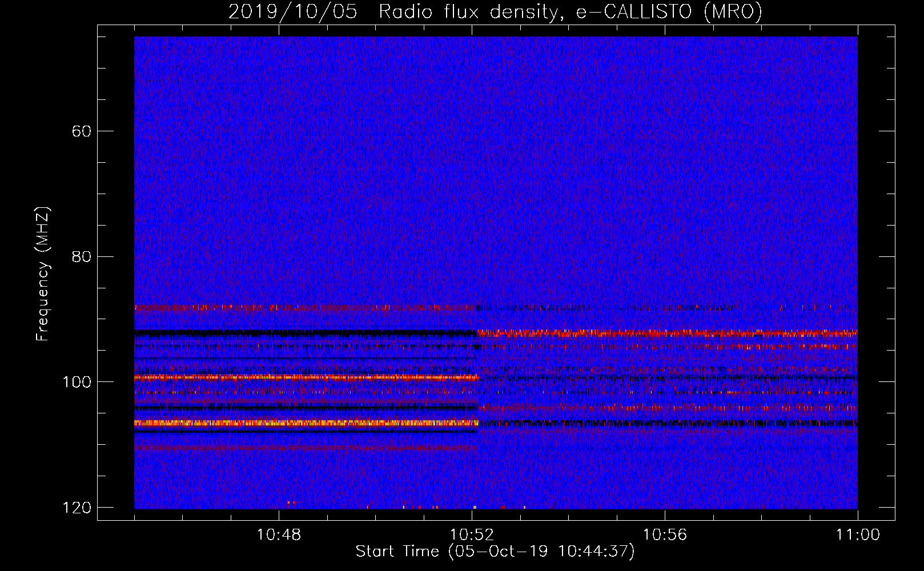Click the "60" frequency tick label

pyautogui.click(x=82, y=131)
